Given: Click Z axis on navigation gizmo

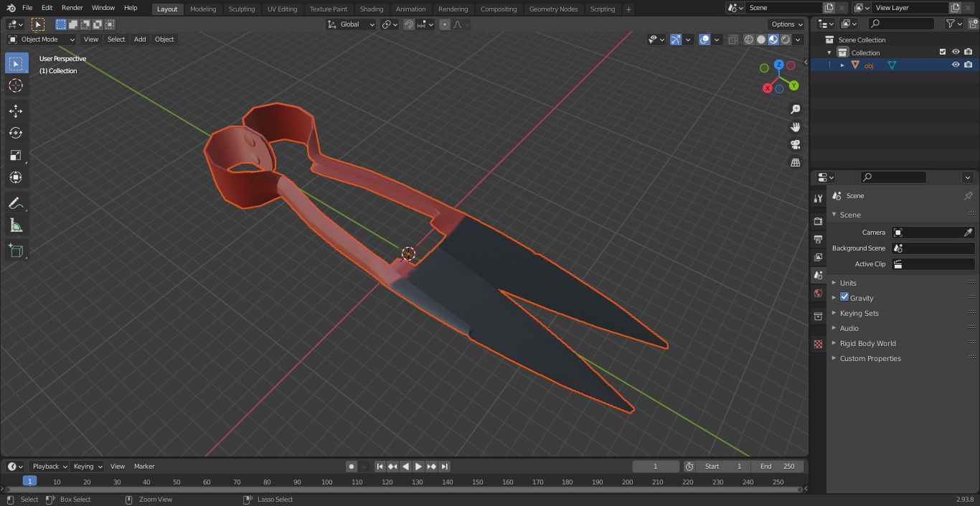Looking at the screenshot, I should 779,65.
